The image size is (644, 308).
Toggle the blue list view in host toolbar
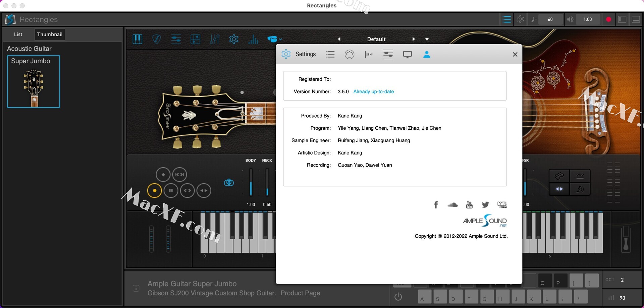506,19
